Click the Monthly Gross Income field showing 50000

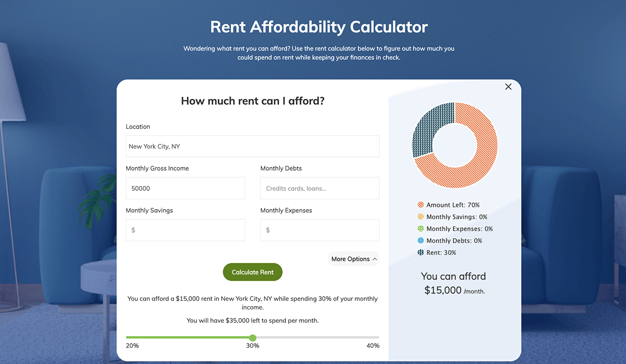[185, 188]
